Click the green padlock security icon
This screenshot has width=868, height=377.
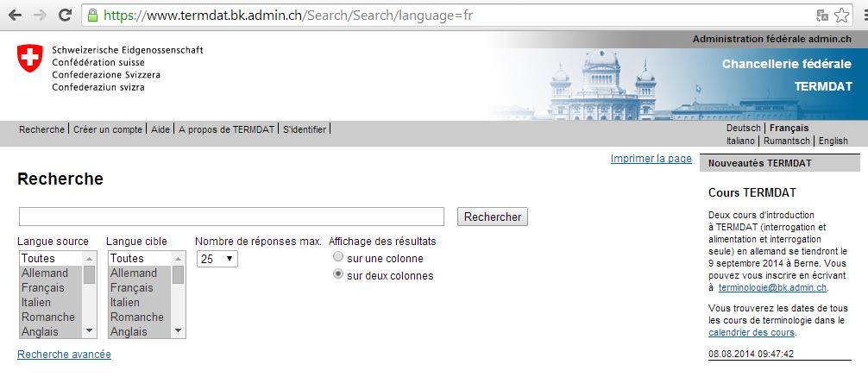[92, 15]
